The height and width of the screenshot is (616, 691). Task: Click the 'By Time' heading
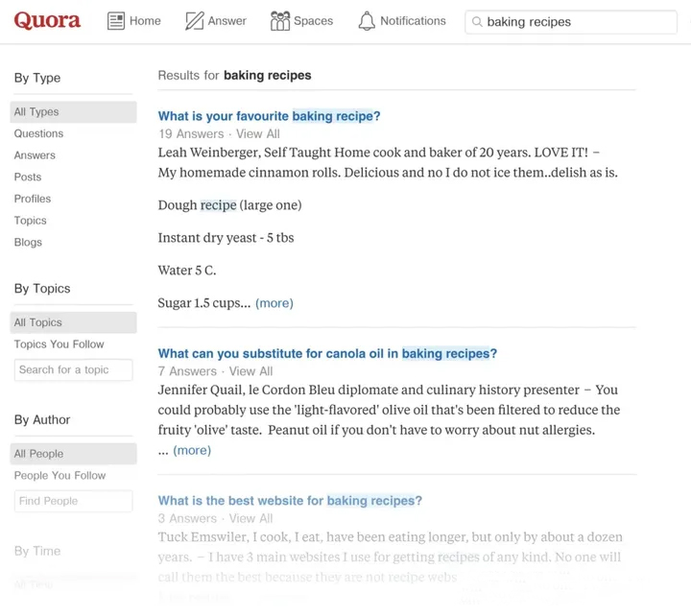37,551
